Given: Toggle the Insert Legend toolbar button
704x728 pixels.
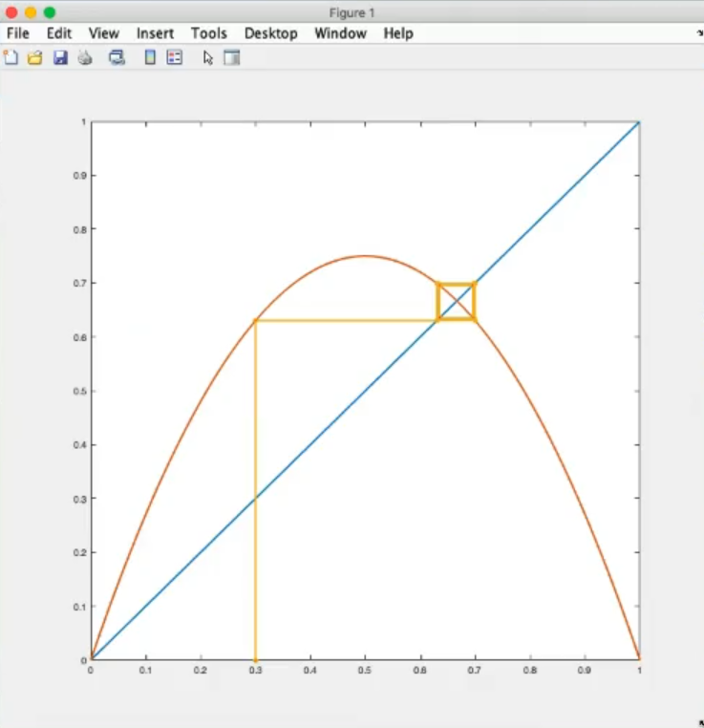Looking at the screenshot, I should click(x=174, y=57).
